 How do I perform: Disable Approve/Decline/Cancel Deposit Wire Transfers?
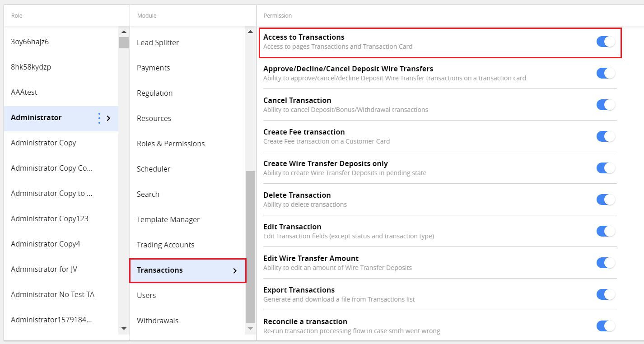tap(605, 73)
